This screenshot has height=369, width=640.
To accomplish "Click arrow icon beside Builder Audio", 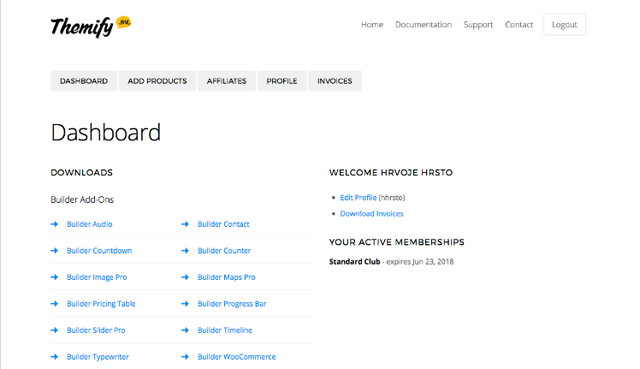I will pos(54,224).
